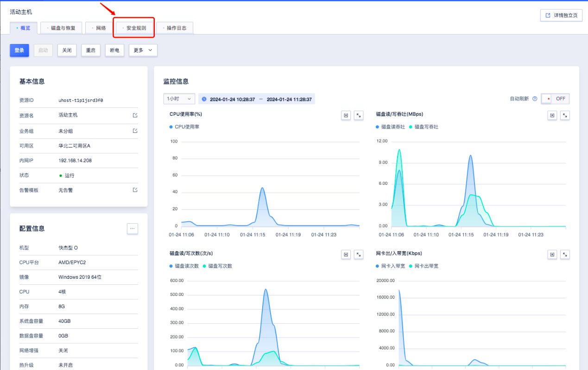The image size is (588, 370).
Task: Download the disk read/write throughput chart
Action: pyautogui.click(x=552, y=115)
